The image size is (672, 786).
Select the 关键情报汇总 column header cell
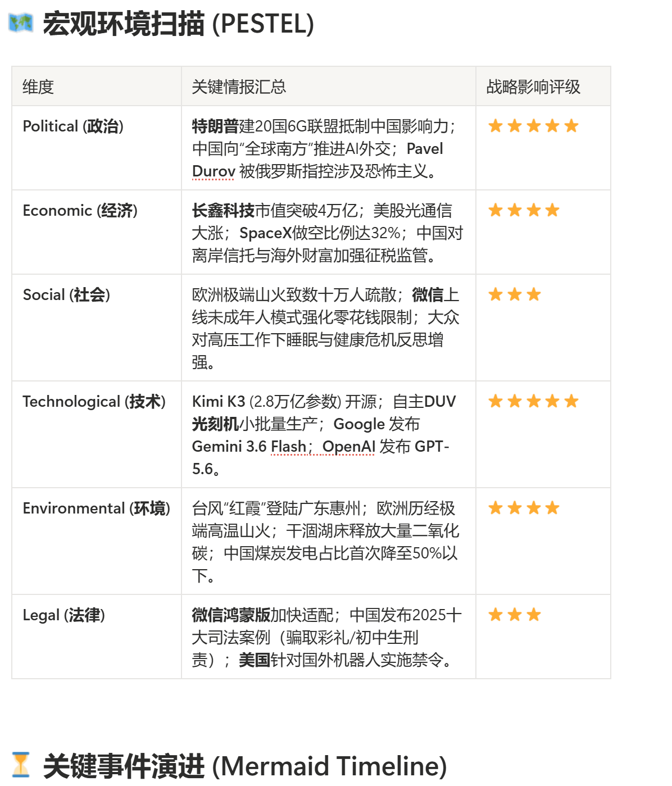point(329,86)
